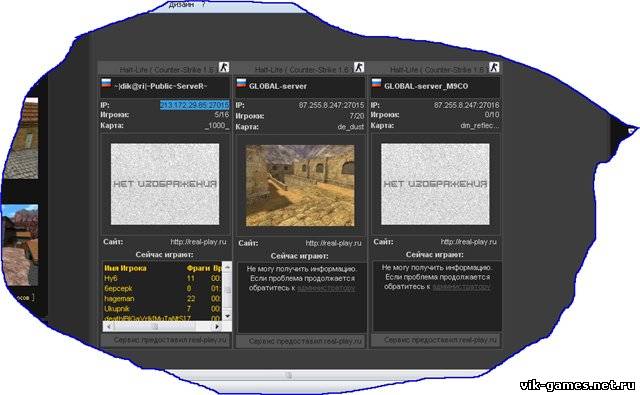Click player hageman in the player list
This screenshot has width=640, height=395.
[119, 298]
